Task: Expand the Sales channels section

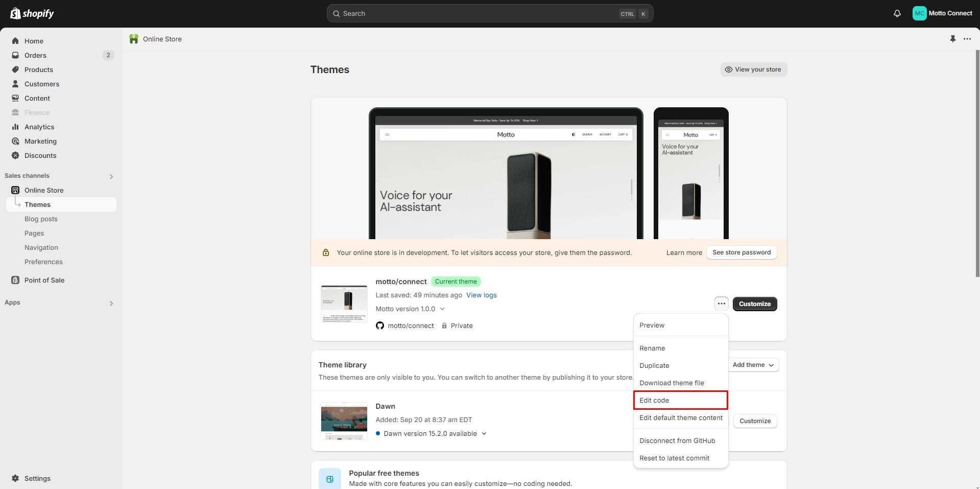Action: click(111, 176)
